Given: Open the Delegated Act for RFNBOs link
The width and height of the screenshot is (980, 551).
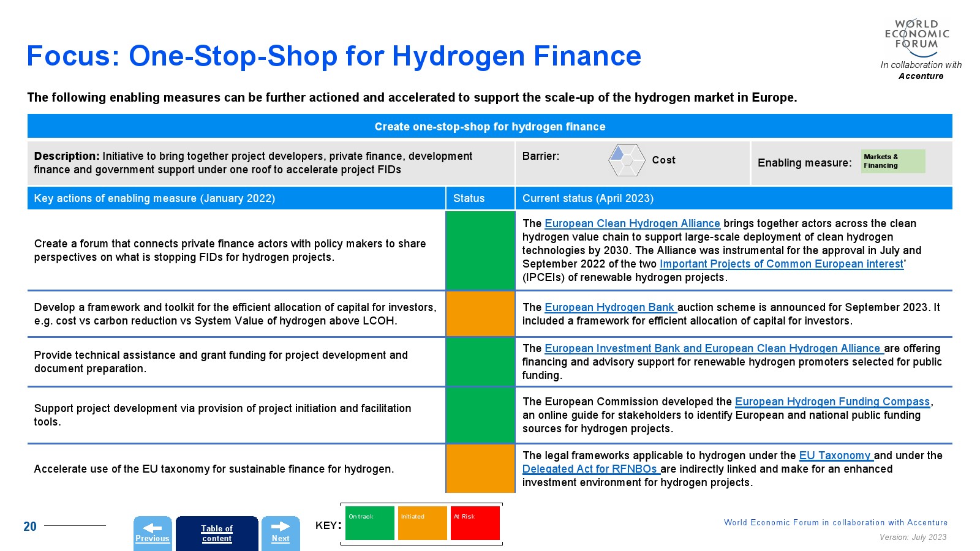Looking at the screenshot, I should (590, 469).
